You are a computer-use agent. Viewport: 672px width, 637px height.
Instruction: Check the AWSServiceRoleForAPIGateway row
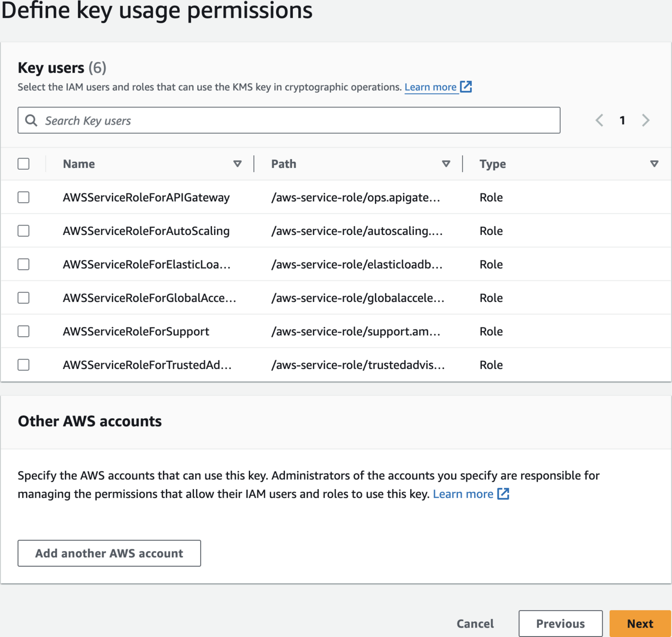(24, 197)
